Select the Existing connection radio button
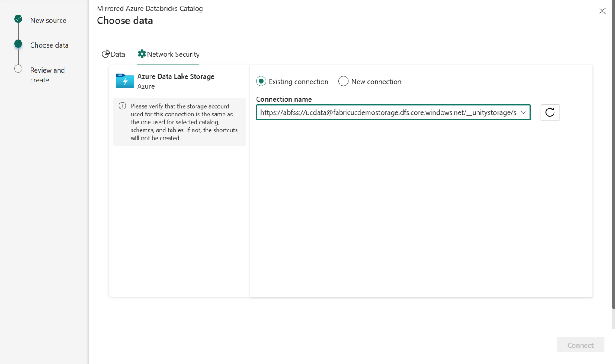The image size is (615, 364). point(261,81)
